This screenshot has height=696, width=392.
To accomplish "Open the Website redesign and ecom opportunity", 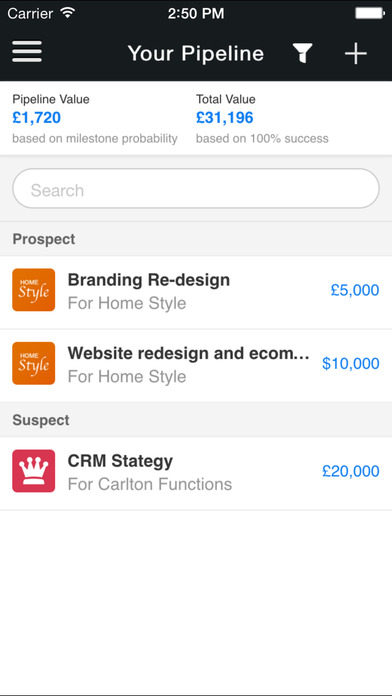I will [196, 366].
